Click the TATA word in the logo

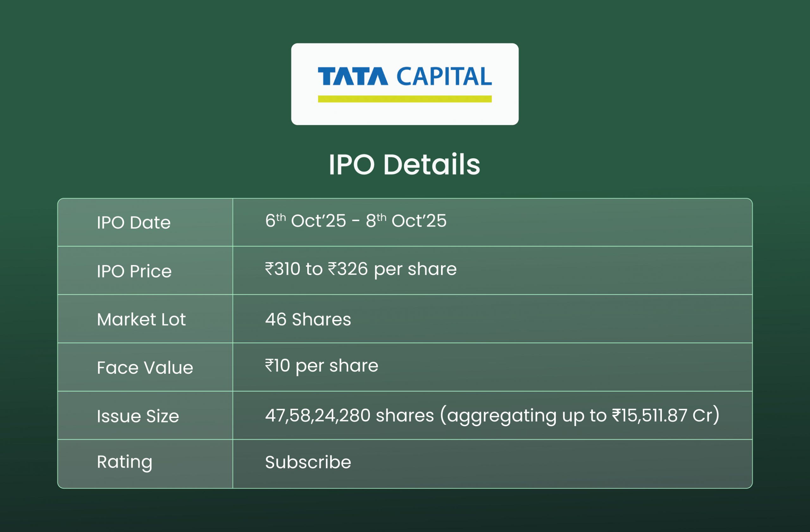coord(353,76)
